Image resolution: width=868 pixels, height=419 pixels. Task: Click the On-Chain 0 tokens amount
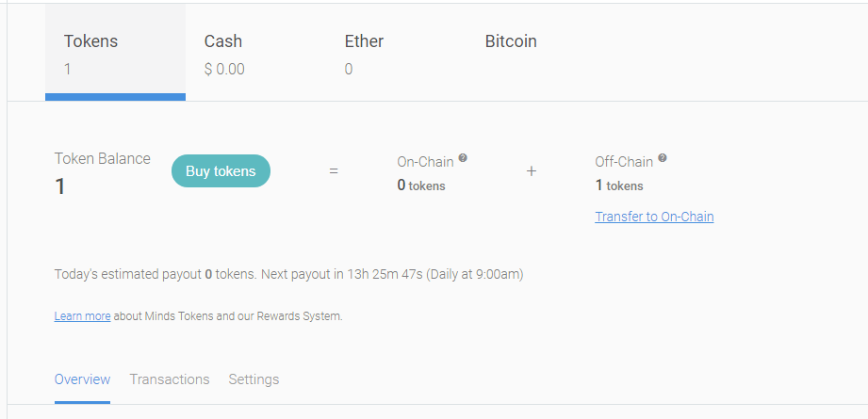[x=421, y=185]
